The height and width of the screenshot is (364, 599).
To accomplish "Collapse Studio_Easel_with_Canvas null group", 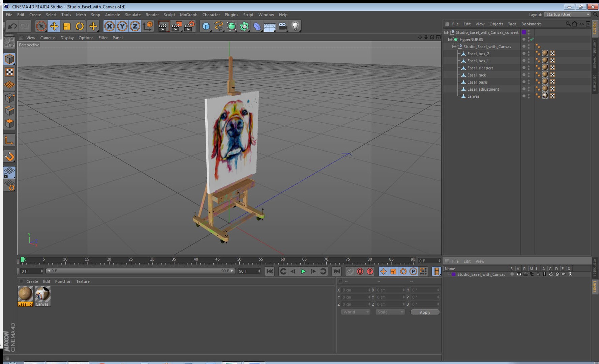I will pyautogui.click(x=454, y=47).
